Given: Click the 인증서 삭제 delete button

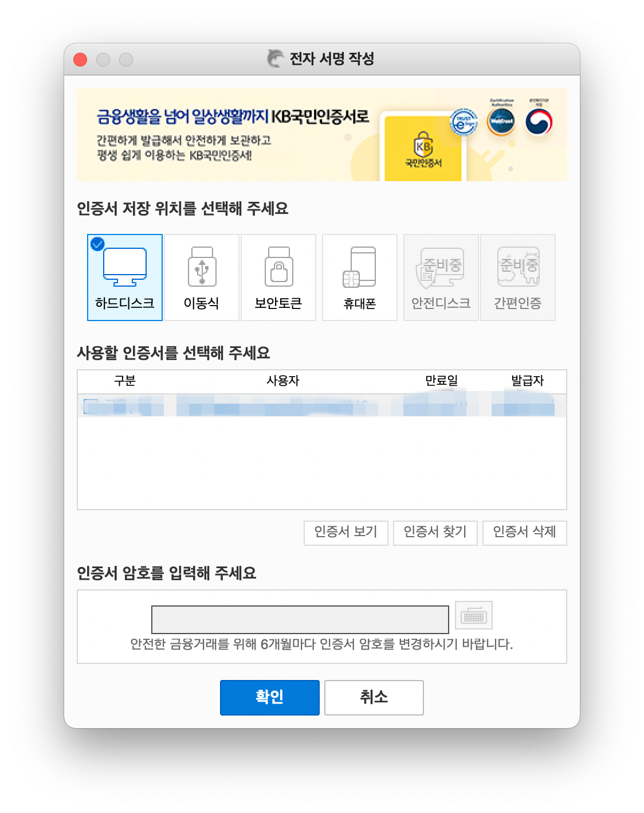Looking at the screenshot, I should point(524,533).
